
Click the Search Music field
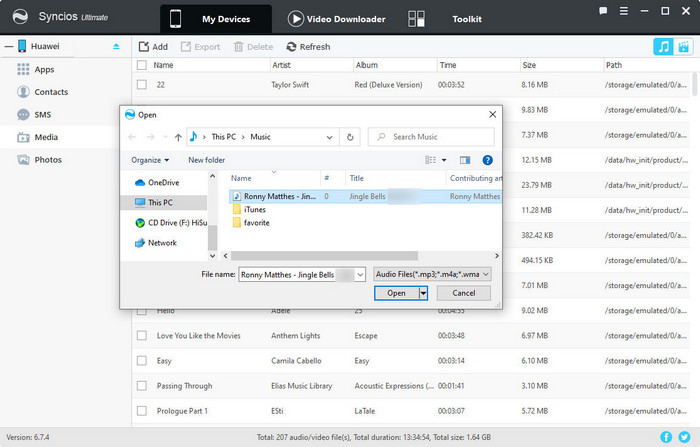pyautogui.click(x=431, y=137)
